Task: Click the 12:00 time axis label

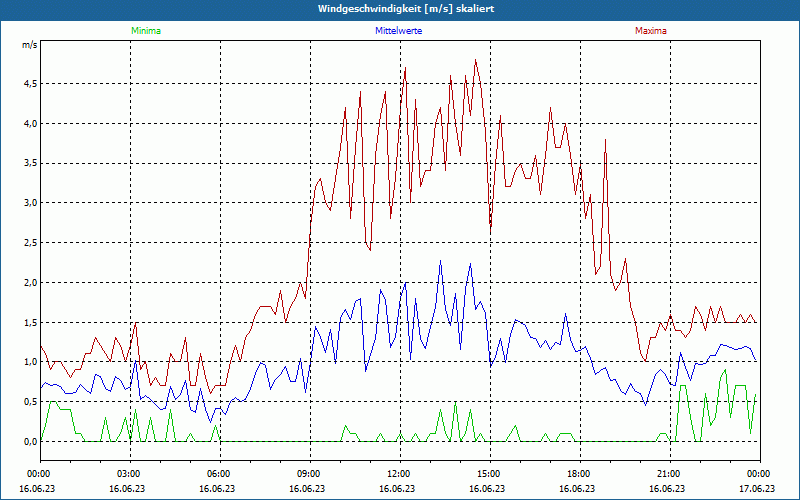Action: [x=401, y=474]
